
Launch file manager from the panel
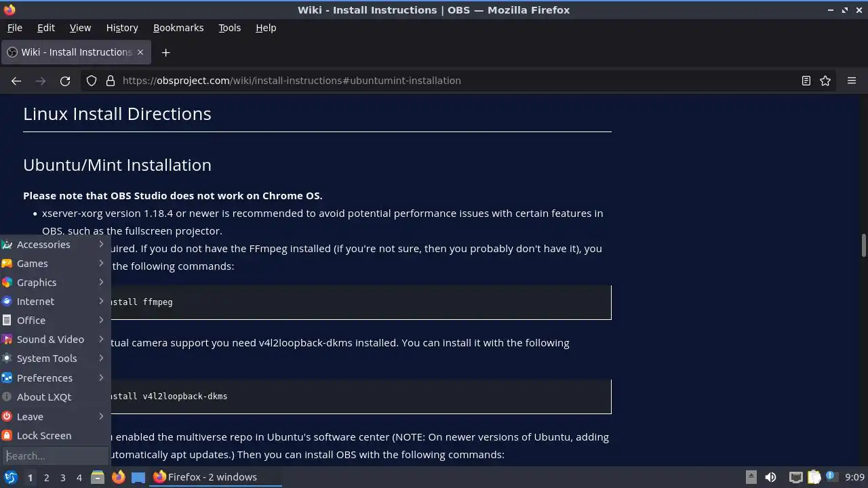coord(98,477)
